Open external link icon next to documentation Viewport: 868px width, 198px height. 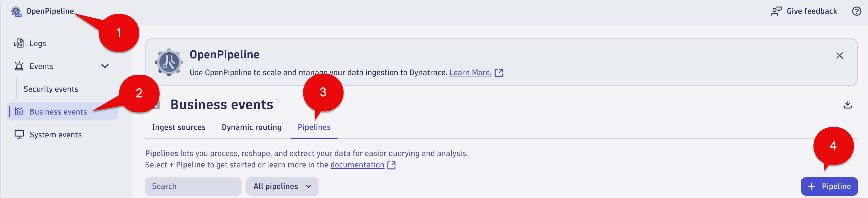pyautogui.click(x=391, y=165)
